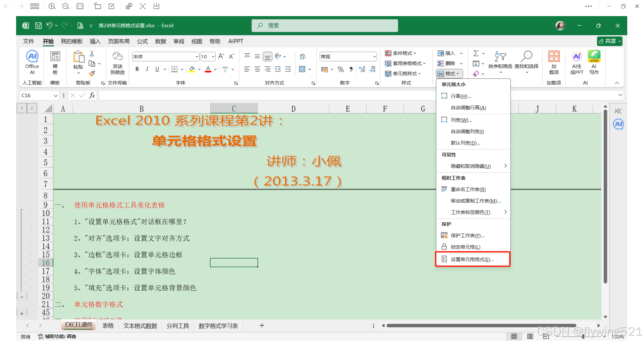Open 单元格样式 cell styles gallery
The image size is (644, 342).
coord(403,73)
